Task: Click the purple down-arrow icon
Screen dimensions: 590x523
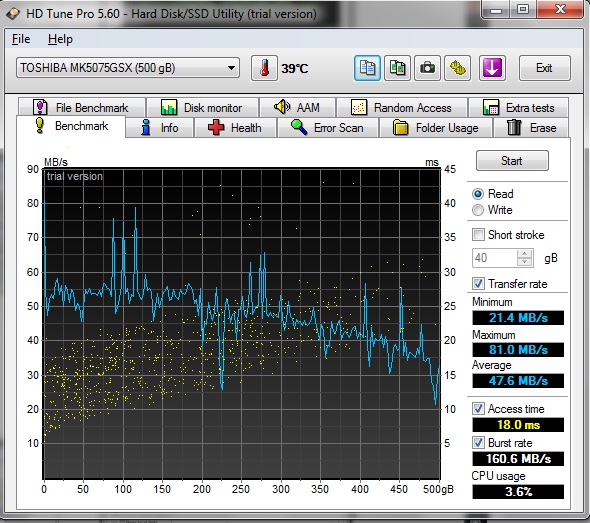Action: pyautogui.click(x=492, y=68)
